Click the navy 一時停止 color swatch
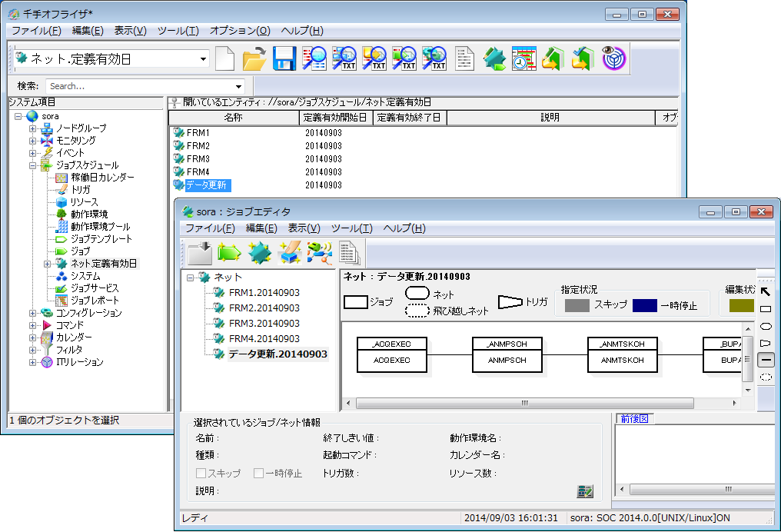The height and width of the screenshot is (532, 781). point(644,305)
